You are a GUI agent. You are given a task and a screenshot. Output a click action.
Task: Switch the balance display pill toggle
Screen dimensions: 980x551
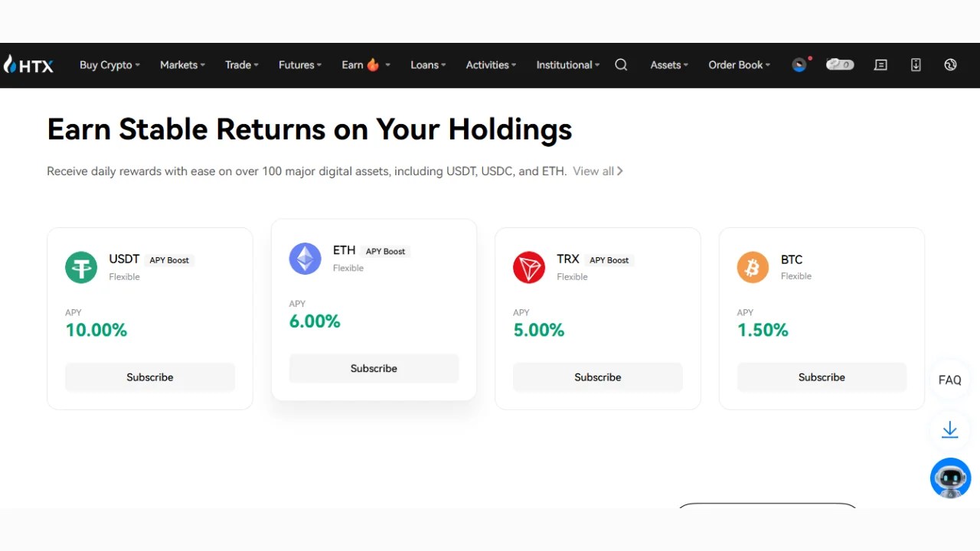pos(840,65)
